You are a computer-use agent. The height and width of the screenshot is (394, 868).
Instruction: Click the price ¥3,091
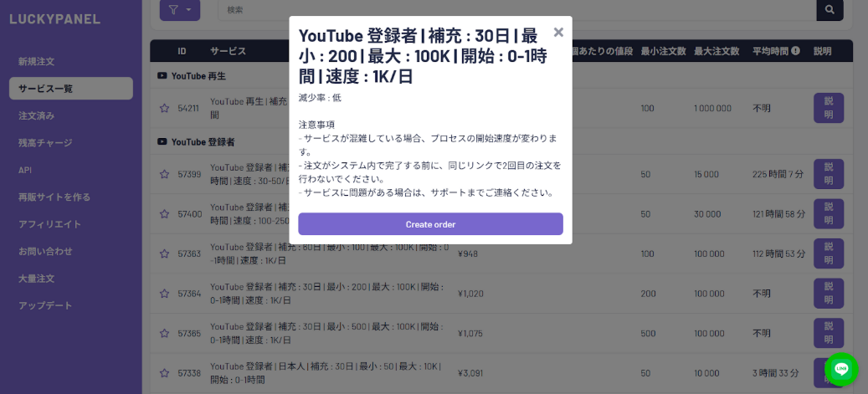coord(470,374)
